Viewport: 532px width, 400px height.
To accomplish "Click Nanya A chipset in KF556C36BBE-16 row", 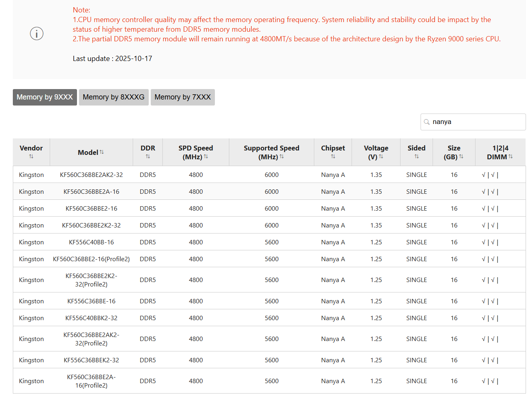I will (x=333, y=301).
